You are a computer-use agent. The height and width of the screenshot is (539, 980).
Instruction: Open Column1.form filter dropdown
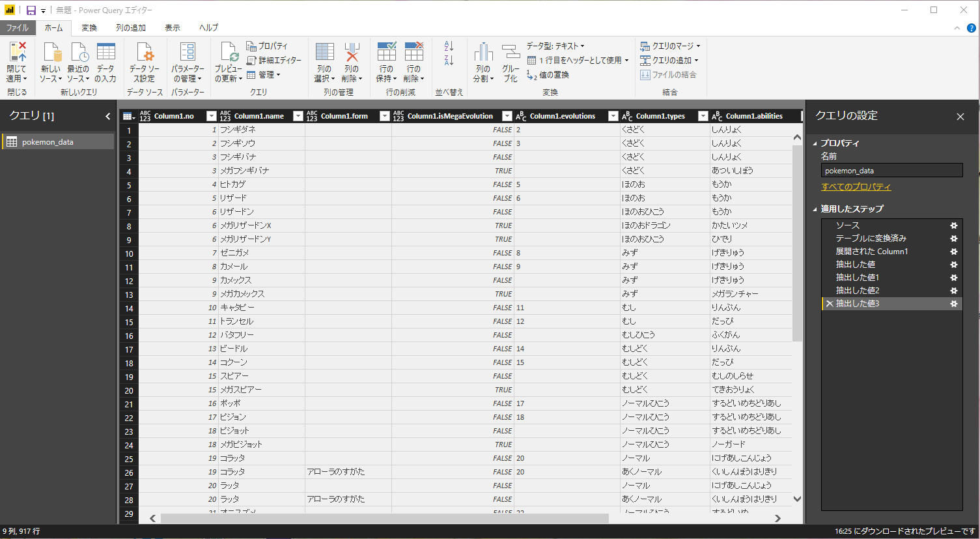click(384, 116)
